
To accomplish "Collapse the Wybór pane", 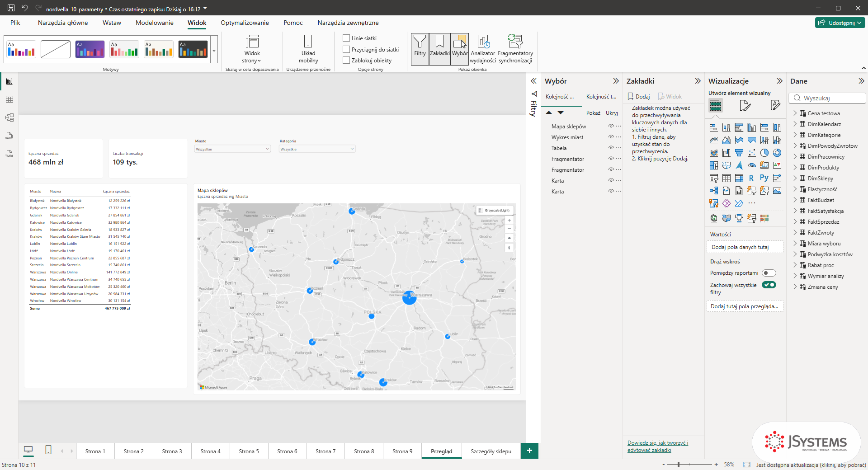I will coord(616,81).
